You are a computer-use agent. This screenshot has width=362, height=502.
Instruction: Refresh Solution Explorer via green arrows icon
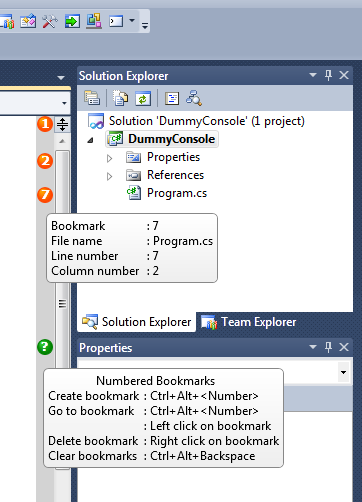coord(143,98)
